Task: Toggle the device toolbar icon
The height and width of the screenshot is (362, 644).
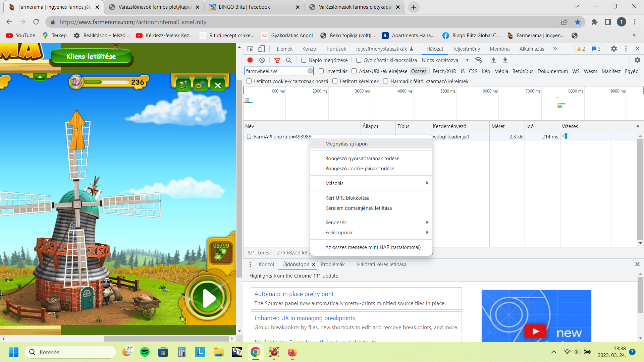Action: (262, 49)
